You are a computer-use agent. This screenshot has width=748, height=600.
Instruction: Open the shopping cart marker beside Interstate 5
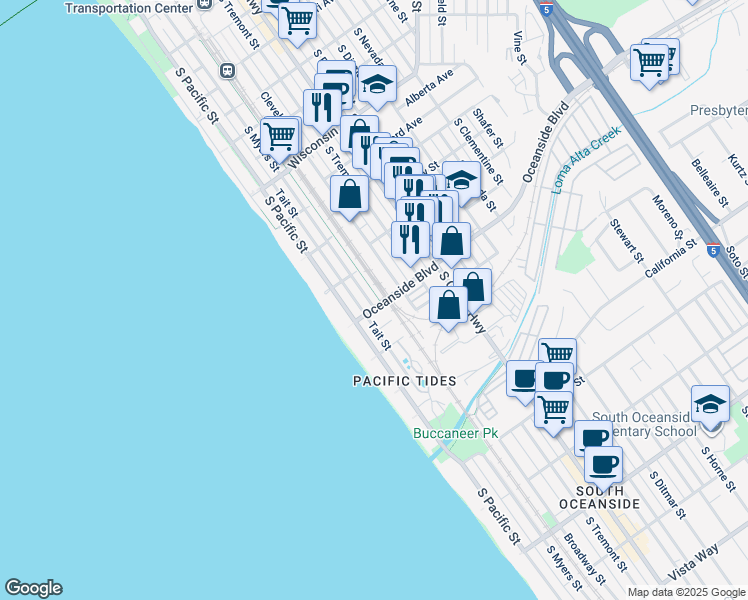[650, 62]
